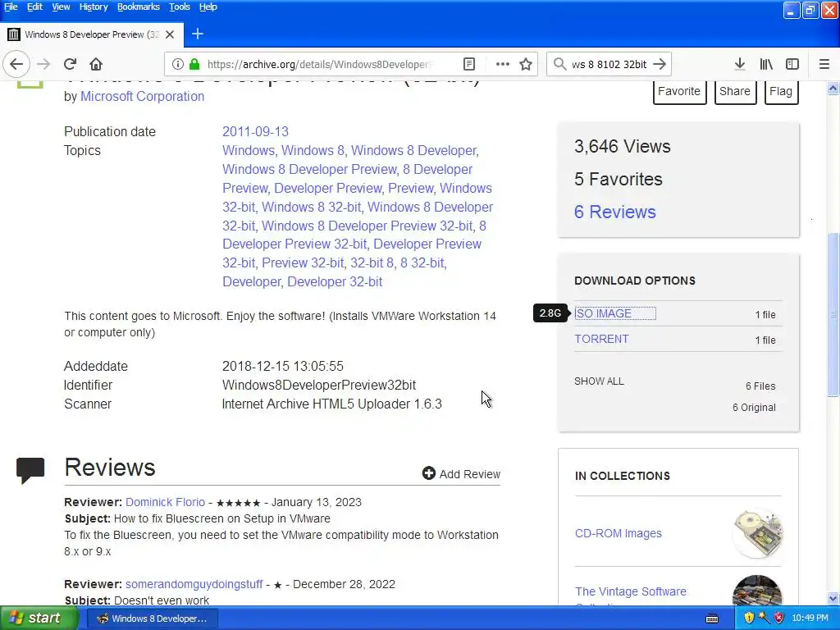Click the search magnifier icon
Image resolution: width=840 pixels, height=630 pixels.
559,64
